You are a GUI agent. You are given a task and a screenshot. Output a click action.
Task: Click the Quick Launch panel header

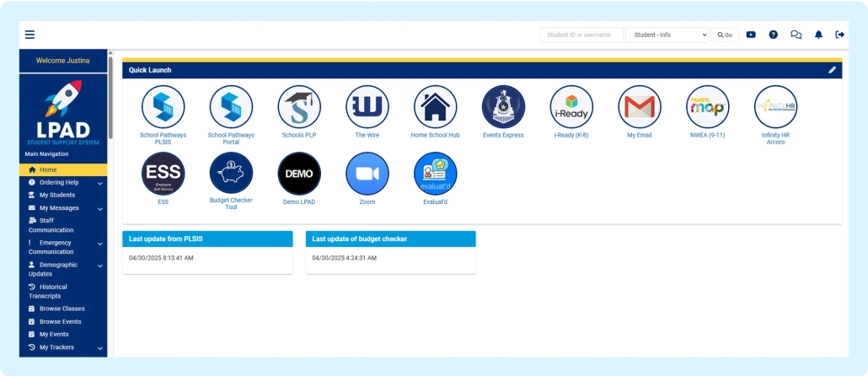click(x=482, y=70)
